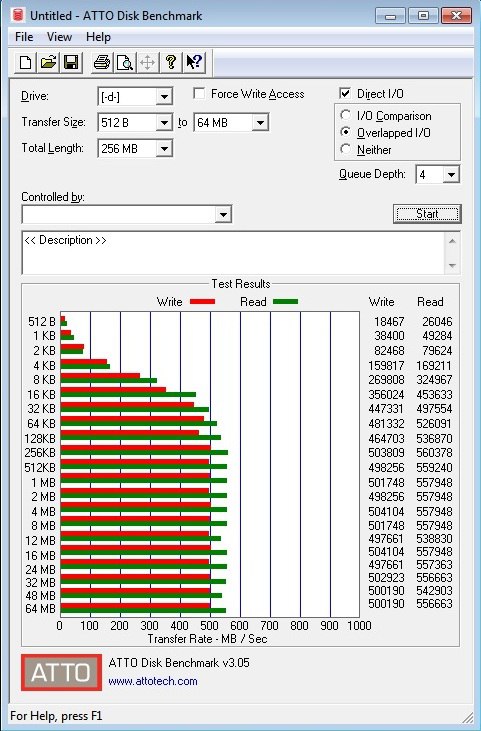Click the 64 MB row label in chart
Viewport: 481px width, 731px height.
40,609
